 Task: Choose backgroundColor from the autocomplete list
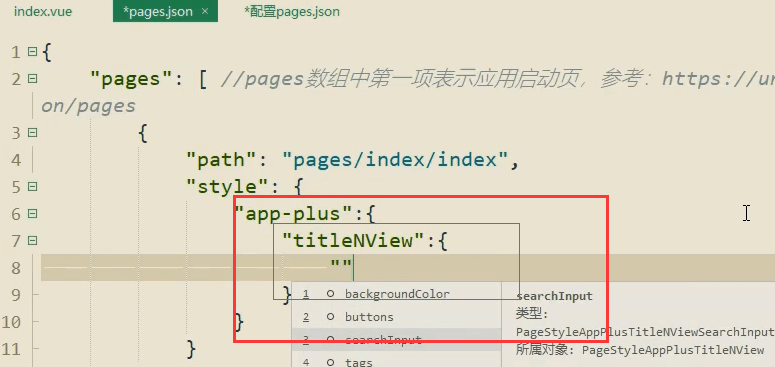tap(396, 294)
